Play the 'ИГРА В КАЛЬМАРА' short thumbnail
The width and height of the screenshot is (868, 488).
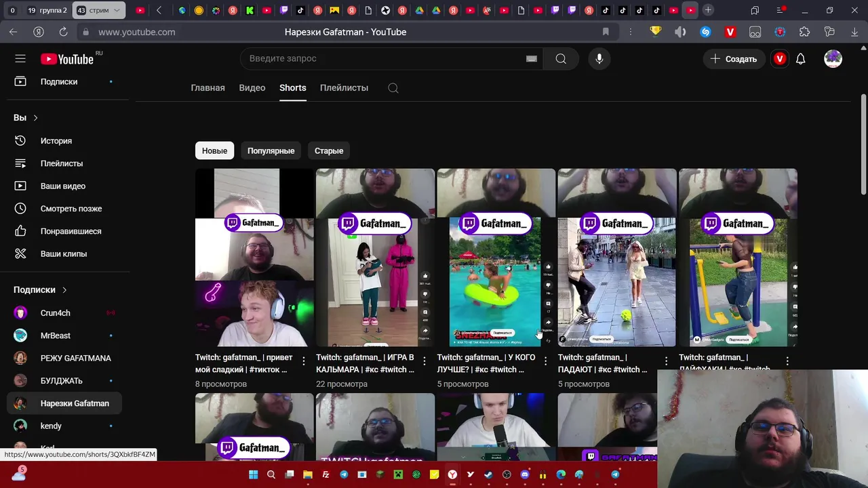coord(375,258)
